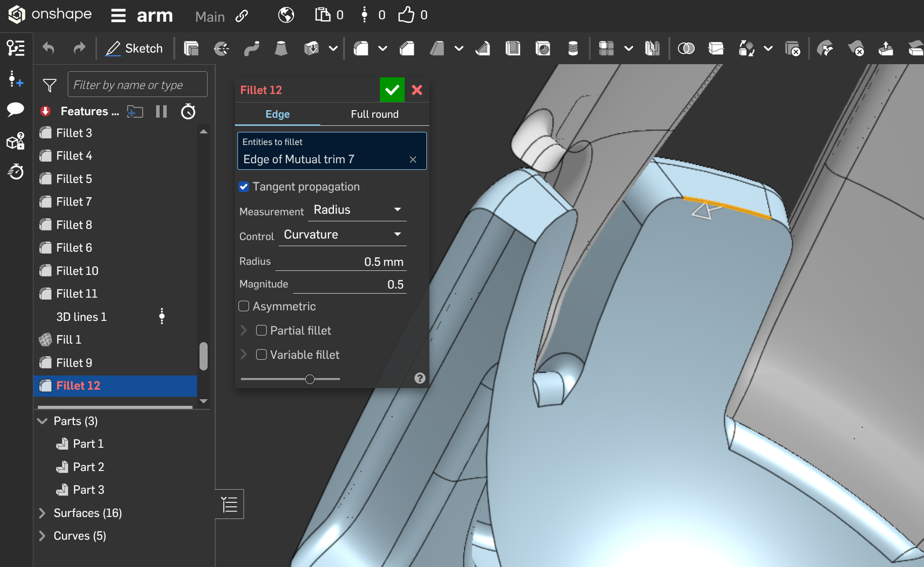This screenshot has height=567, width=924.
Task: Confirm Fillet 12 with green checkmark
Action: click(x=392, y=90)
